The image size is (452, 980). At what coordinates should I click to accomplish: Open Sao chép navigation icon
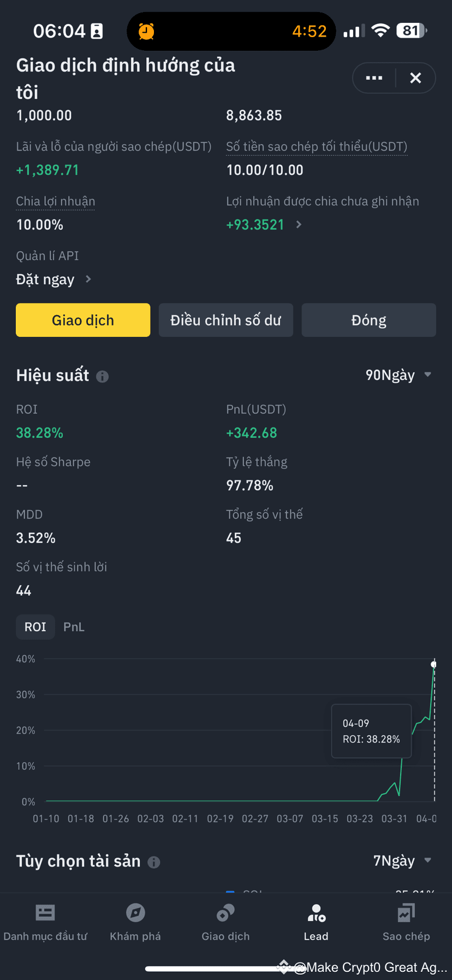406,912
